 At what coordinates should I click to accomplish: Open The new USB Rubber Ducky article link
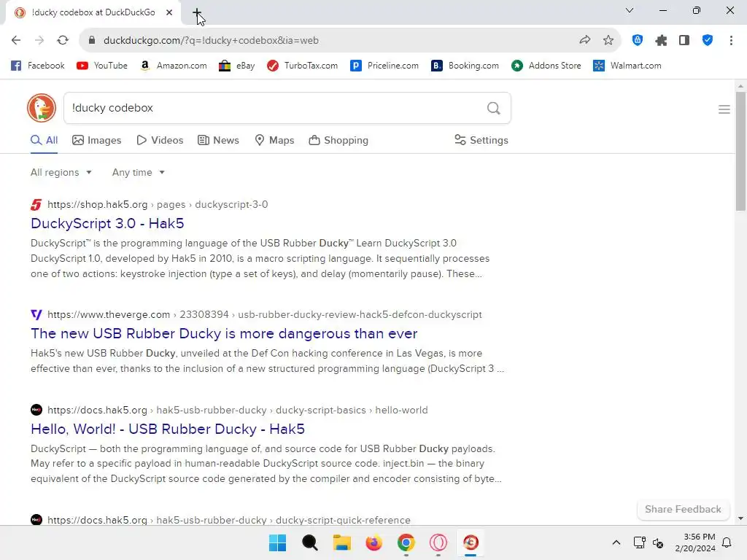click(224, 333)
